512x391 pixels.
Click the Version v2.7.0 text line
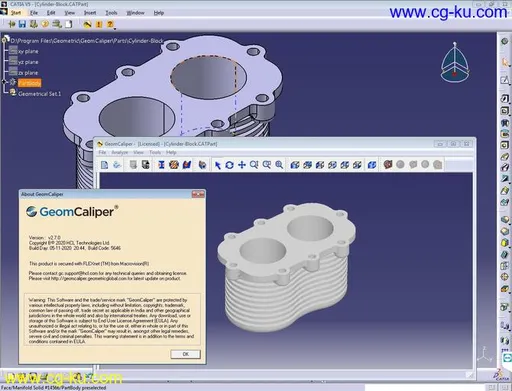tap(45, 238)
